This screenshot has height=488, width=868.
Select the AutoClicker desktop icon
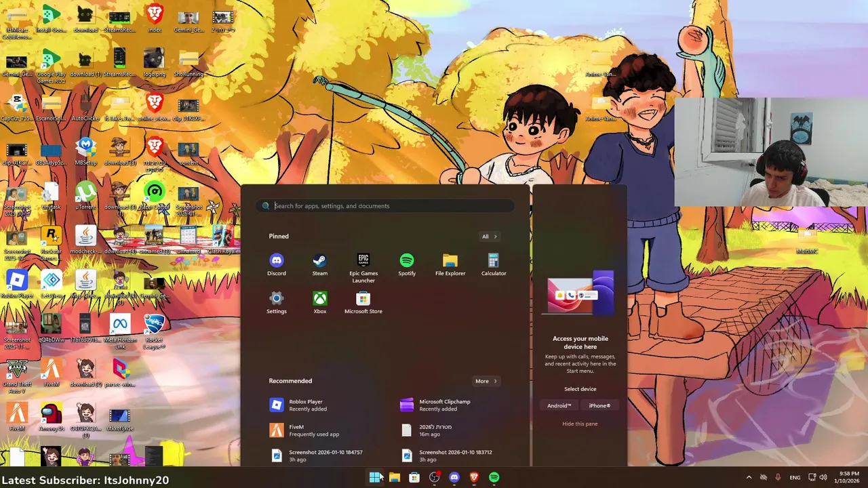tap(85, 107)
